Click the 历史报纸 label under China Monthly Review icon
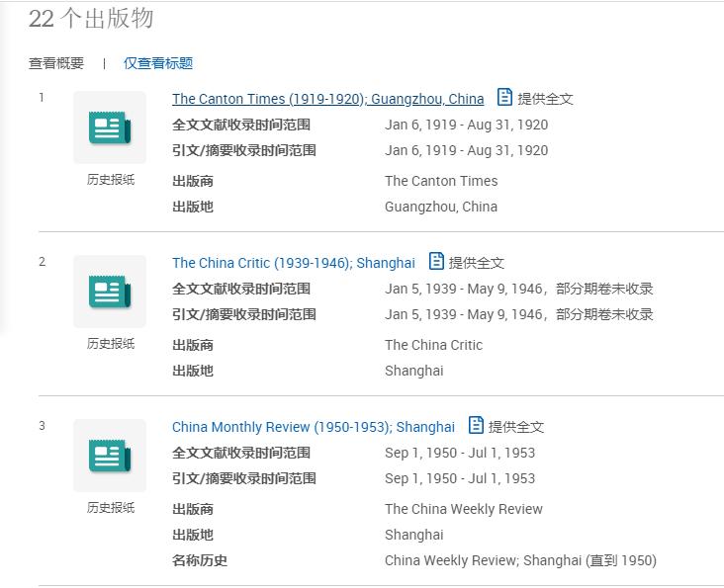 111,508
